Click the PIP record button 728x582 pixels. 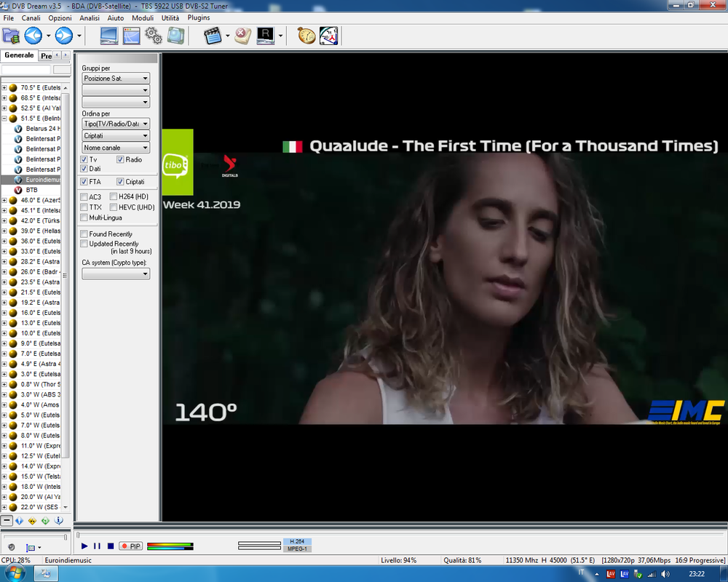[131, 546]
